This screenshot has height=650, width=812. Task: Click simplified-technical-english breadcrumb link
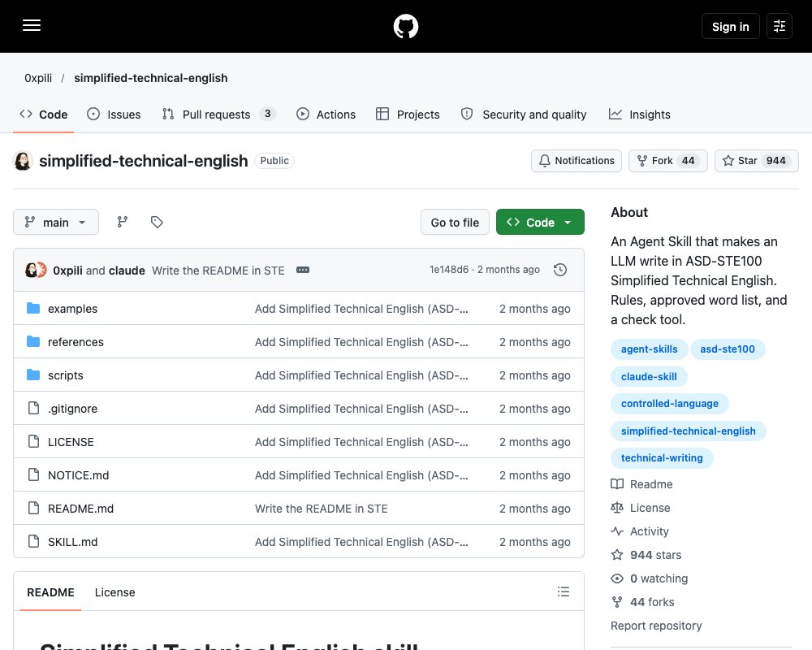click(x=151, y=78)
